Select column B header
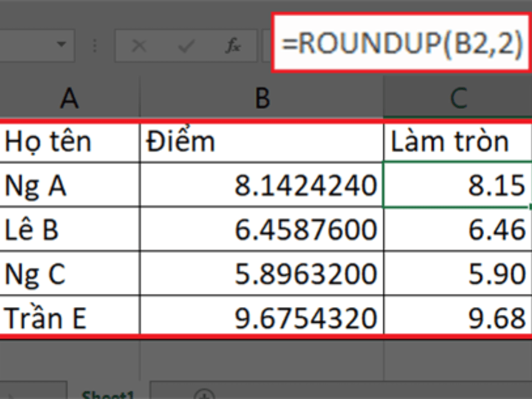Viewport: 532px width, 399px height. point(262,98)
